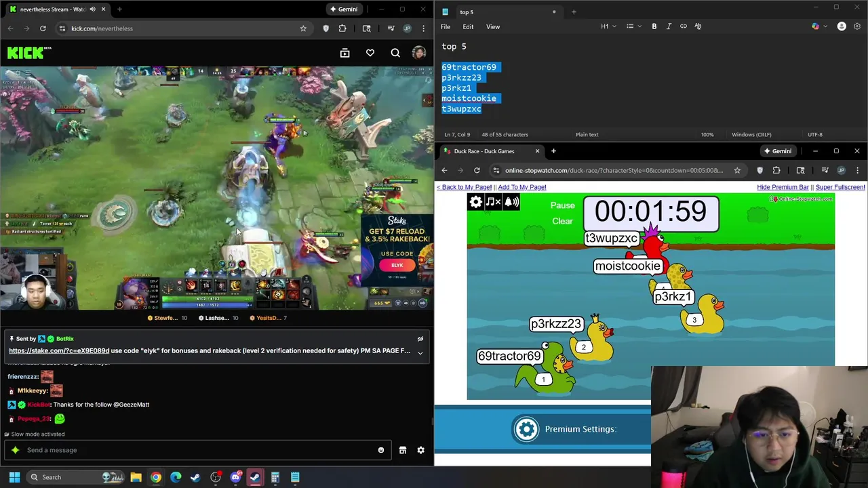This screenshot has height=488, width=868.
Task: Open the Notepad account icon
Action: coord(842,26)
